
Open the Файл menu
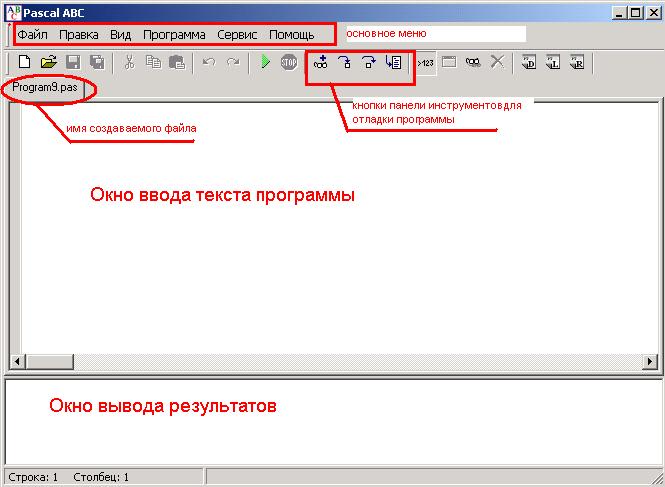pos(33,34)
